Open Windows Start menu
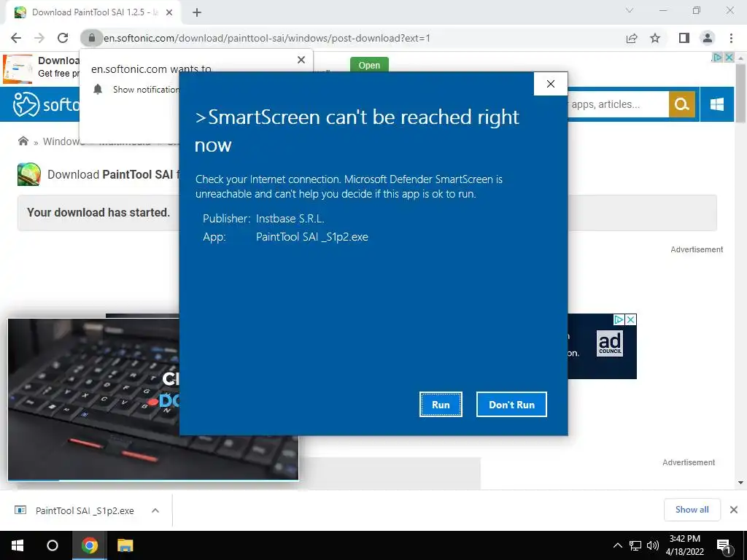The width and height of the screenshot is (747, 560). (x=18, y=545)
